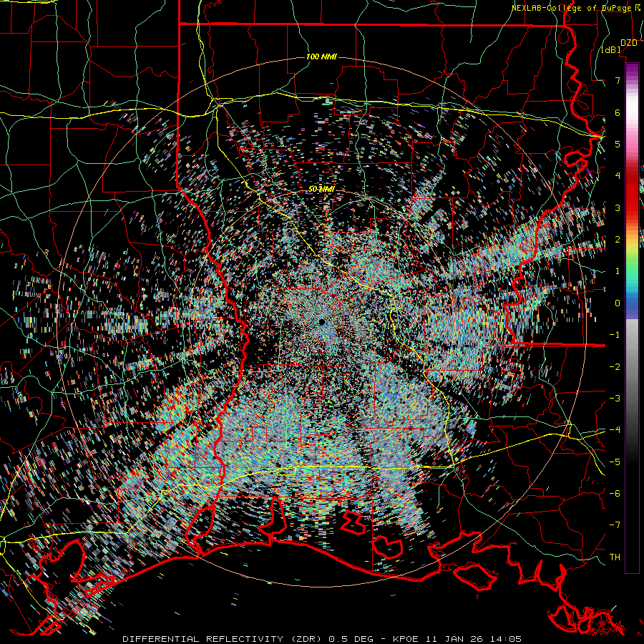Click the 5 value on the color scale
The image size is (644, 644).
tap(618, 144)
